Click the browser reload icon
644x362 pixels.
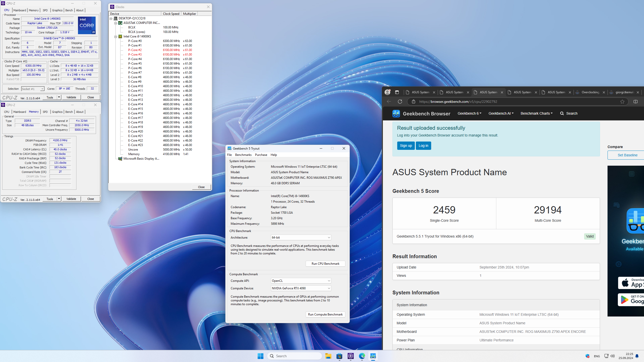coord(400,102)
